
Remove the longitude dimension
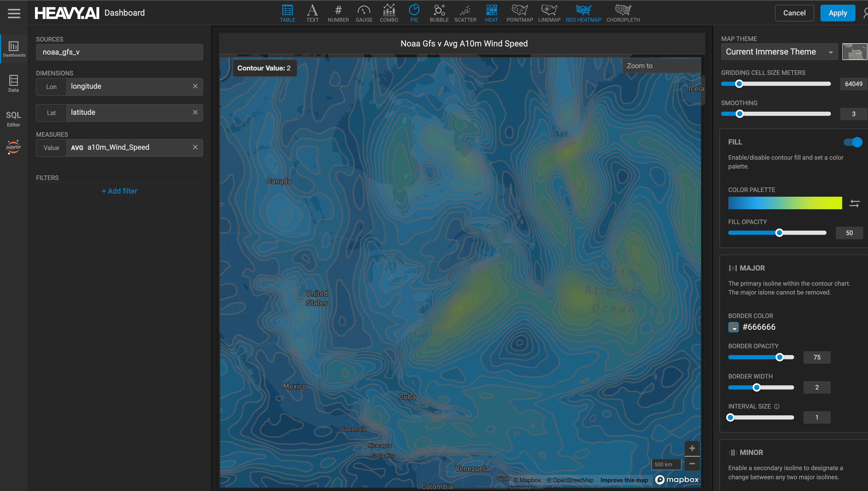195,86
